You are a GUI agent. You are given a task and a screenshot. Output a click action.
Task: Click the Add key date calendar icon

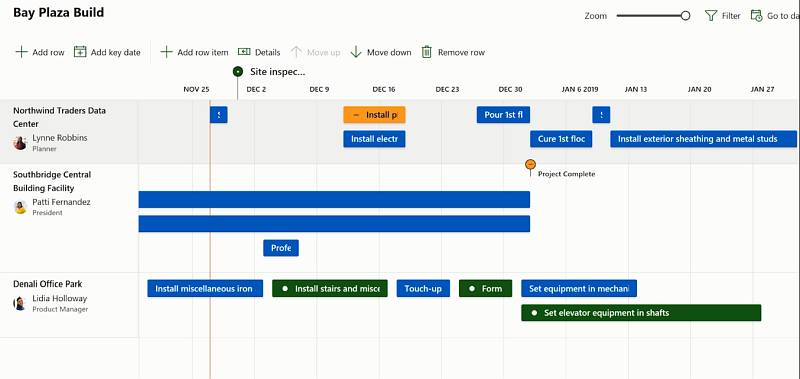pyautogui.click(x=80, y=52)
